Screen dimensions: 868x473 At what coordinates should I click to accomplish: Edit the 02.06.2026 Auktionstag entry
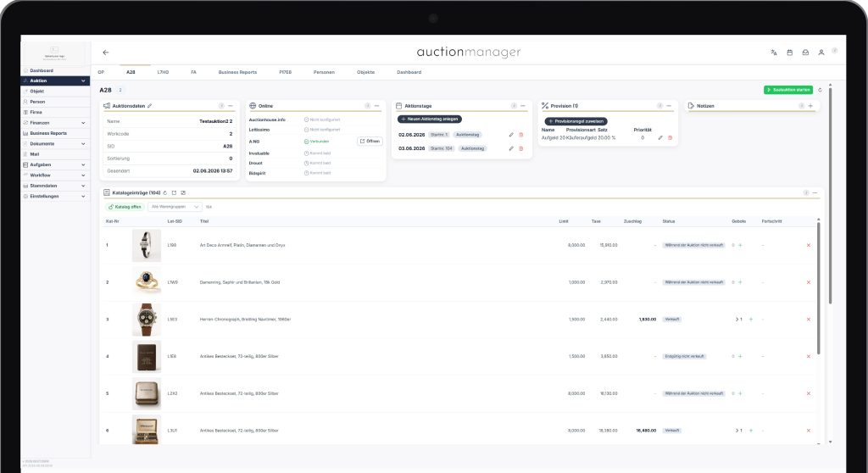click(511, 135)
